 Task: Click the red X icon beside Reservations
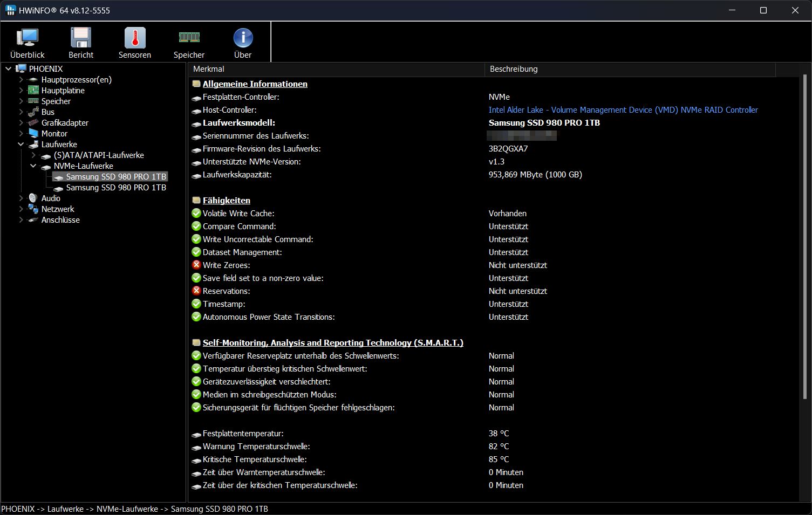pyautogui.click(x=196, y=291)
